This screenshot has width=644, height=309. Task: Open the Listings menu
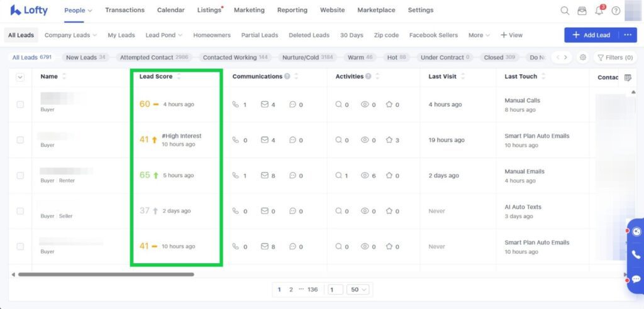point(209,10)
